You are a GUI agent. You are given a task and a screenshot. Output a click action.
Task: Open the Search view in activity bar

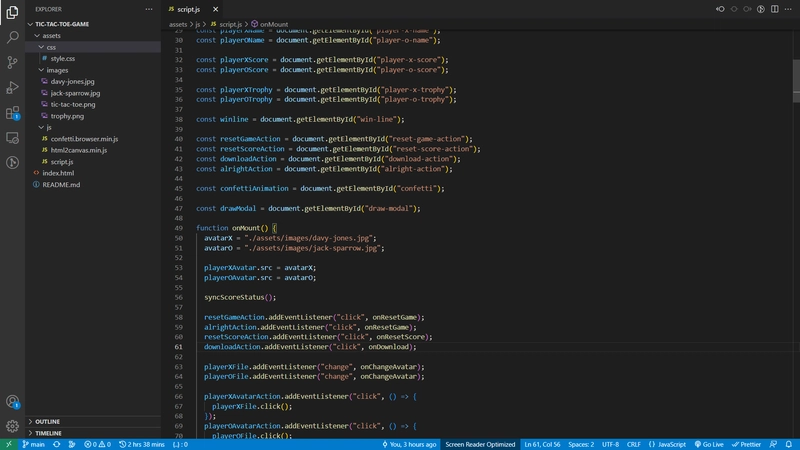(12, 37)
